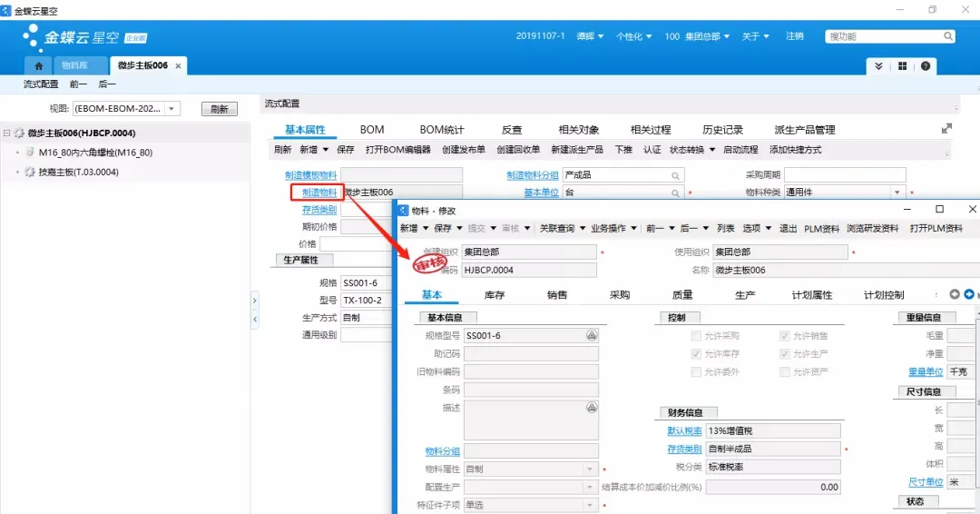The height and width of the screenshot is (514, 980).
Task: Open the 制造模板物料 link
Action: click(310, 175)
